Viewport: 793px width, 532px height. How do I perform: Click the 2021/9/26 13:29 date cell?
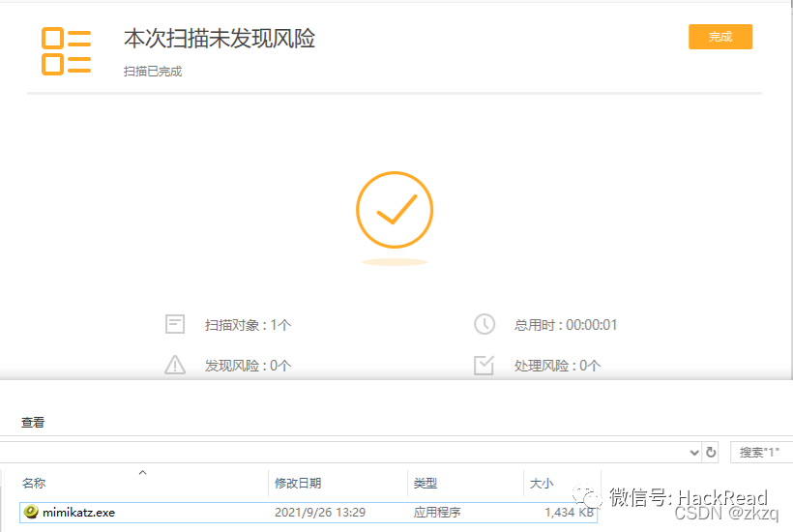pyautogui.click(x=320, y=513)
